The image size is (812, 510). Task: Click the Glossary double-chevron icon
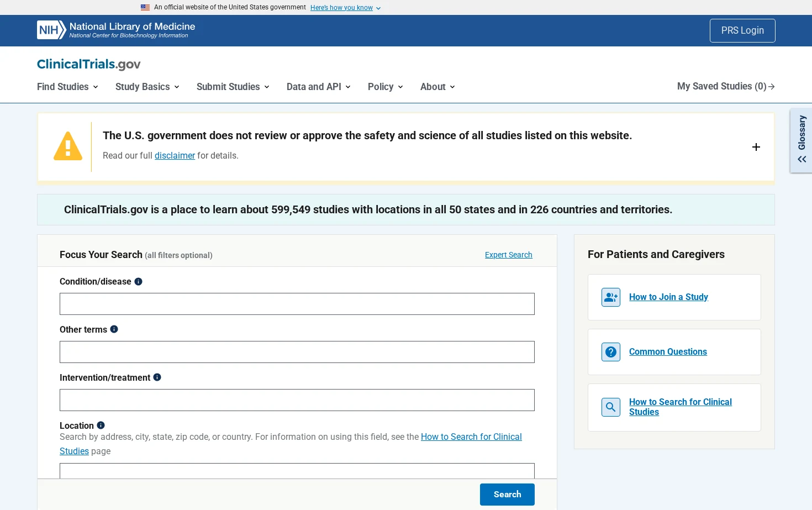(x=802, y=159)
